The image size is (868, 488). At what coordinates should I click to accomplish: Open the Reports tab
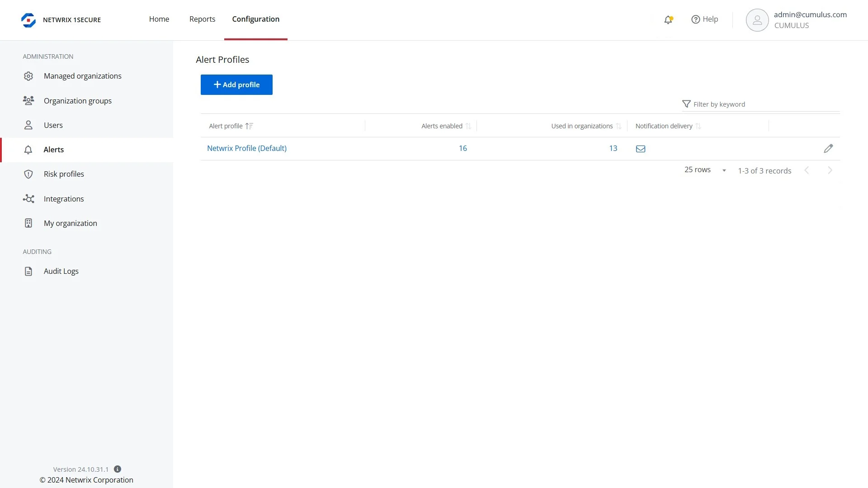pyautogui.click(x=202, y=19)
